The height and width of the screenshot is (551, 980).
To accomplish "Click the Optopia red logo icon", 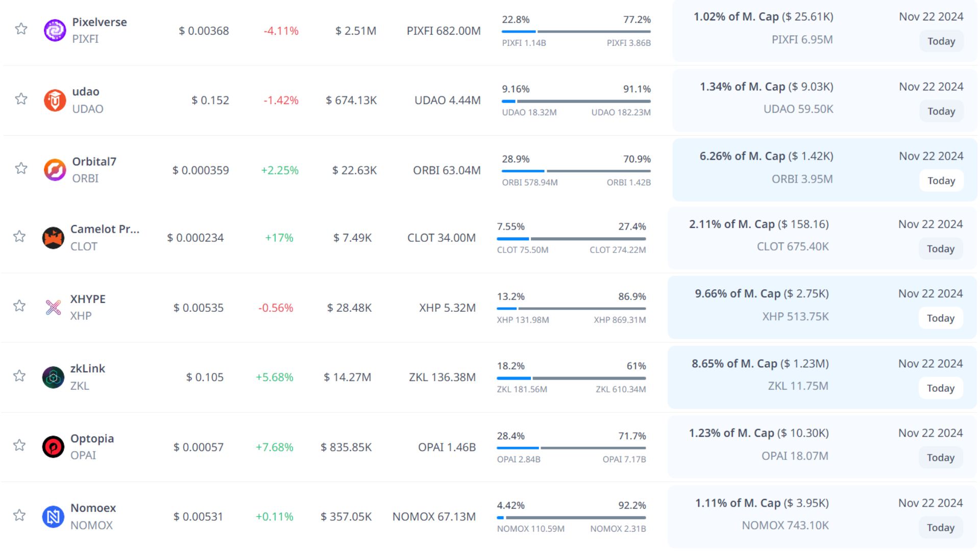I will pos(53,447).
